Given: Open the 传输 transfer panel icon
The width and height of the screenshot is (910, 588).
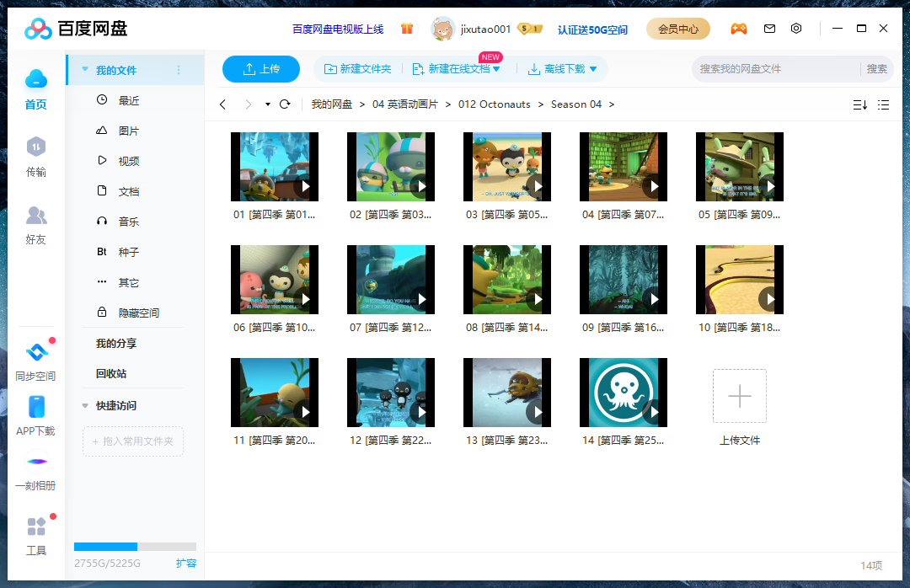Looking at the screenshot, I should (36, 147).
